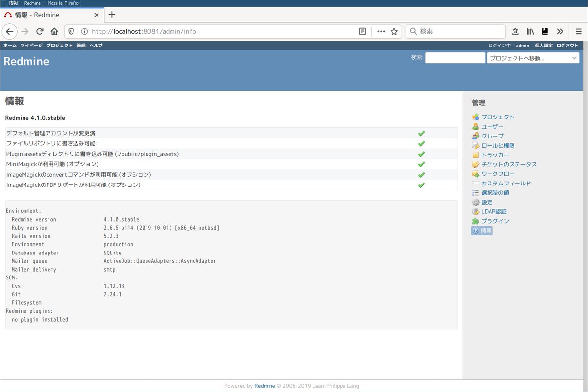The height and width of the screenshot is (392, 588).
Task: Toggle reader view icon in address bar
Action: point(362,31)
